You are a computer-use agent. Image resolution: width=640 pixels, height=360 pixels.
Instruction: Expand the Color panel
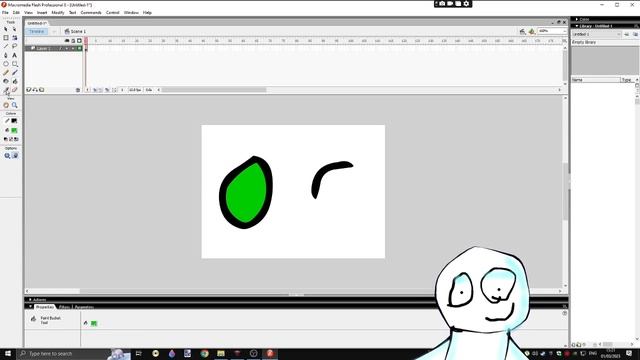(576, 19)
